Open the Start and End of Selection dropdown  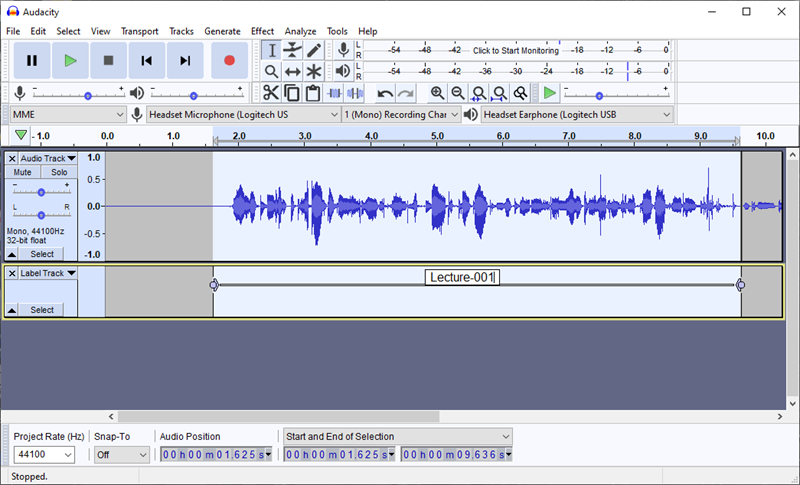point(397,437)
